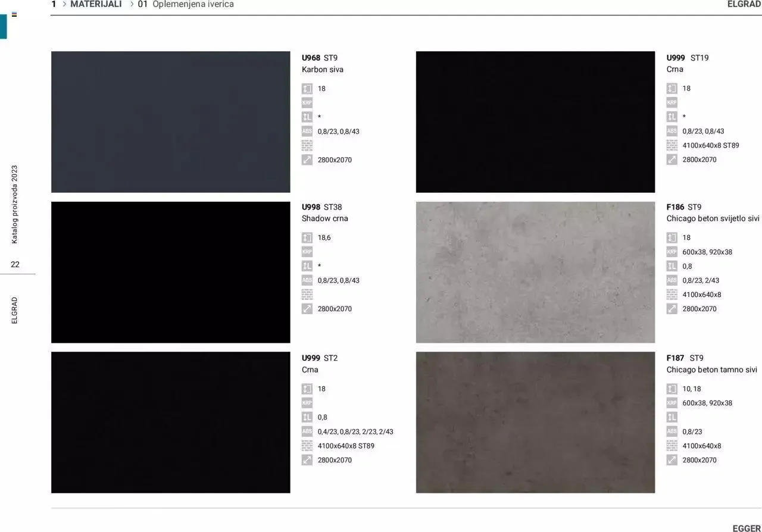Select the F186 Chicago beton light grey swatch
The width and height of the screenshot is (762, 532).
point(535,272)
